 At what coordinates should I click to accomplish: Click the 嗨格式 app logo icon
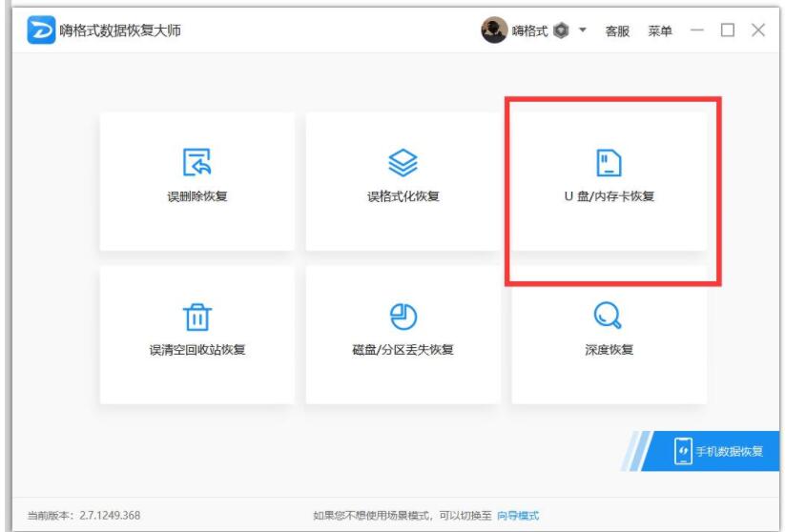point(41,30)
